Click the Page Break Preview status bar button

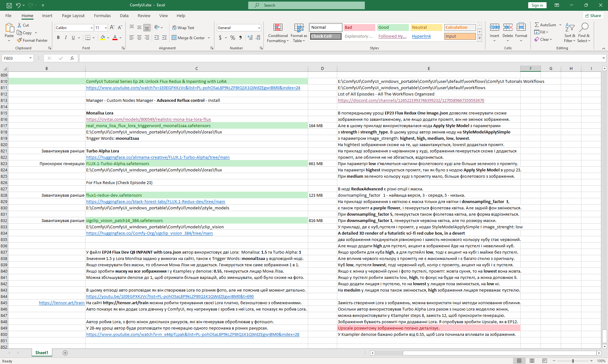tap(544, 361)
